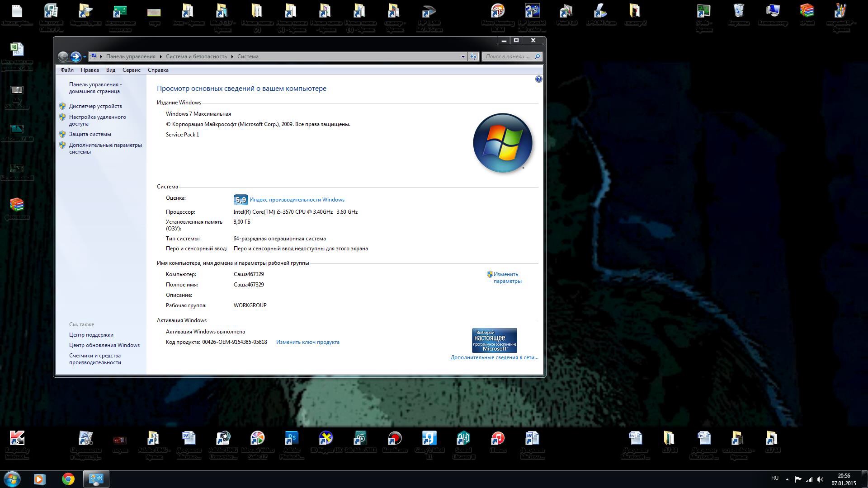Launch the media player from the taskbar

[x=40, y=479]
